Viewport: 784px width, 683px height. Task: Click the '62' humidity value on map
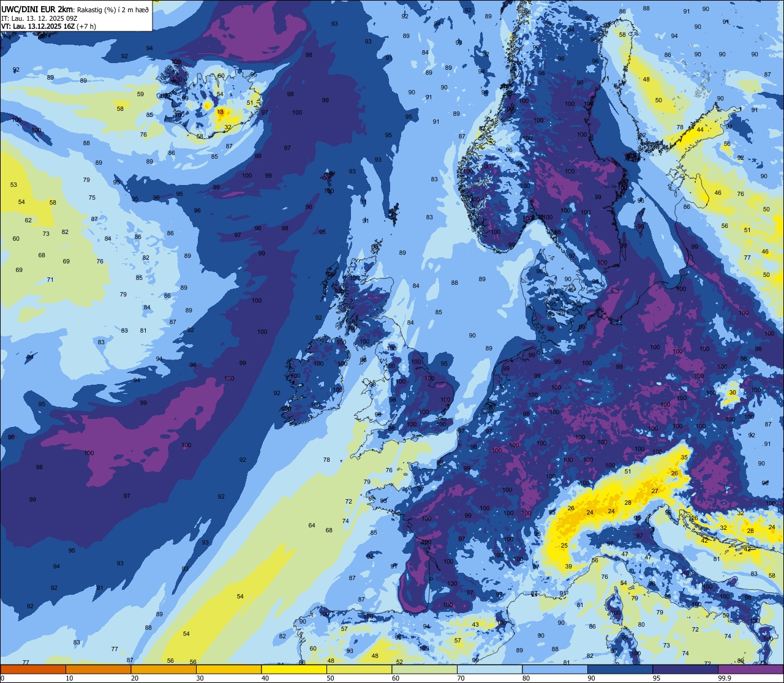click(28, 221)
